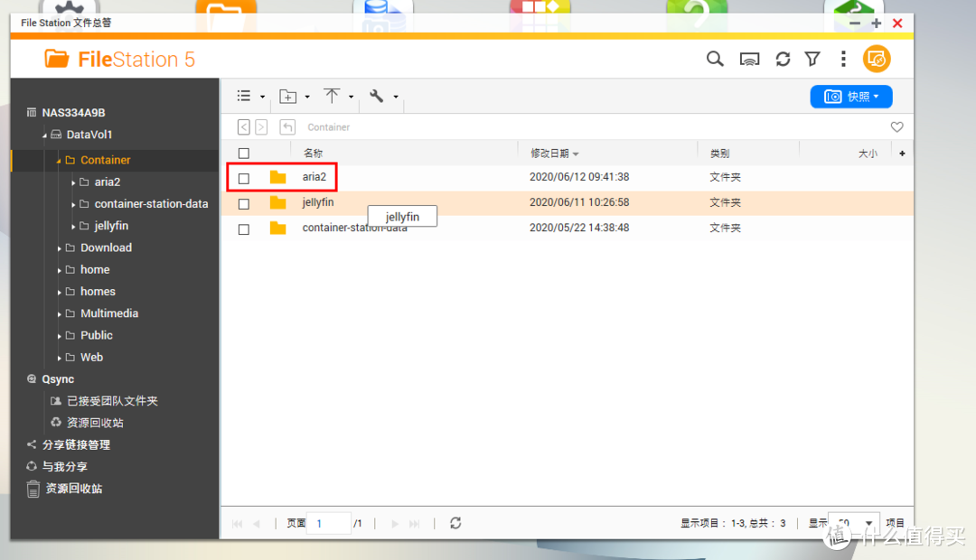Click the date 2020/05/22 14:38:48
976x560 pixels.
click(579, 228)
